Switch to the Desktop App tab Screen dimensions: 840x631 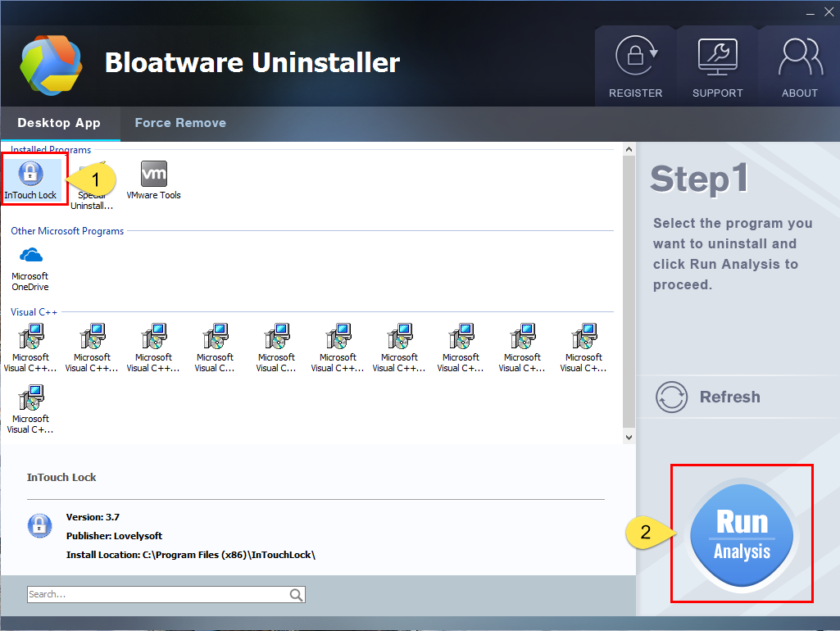point(59,123)
